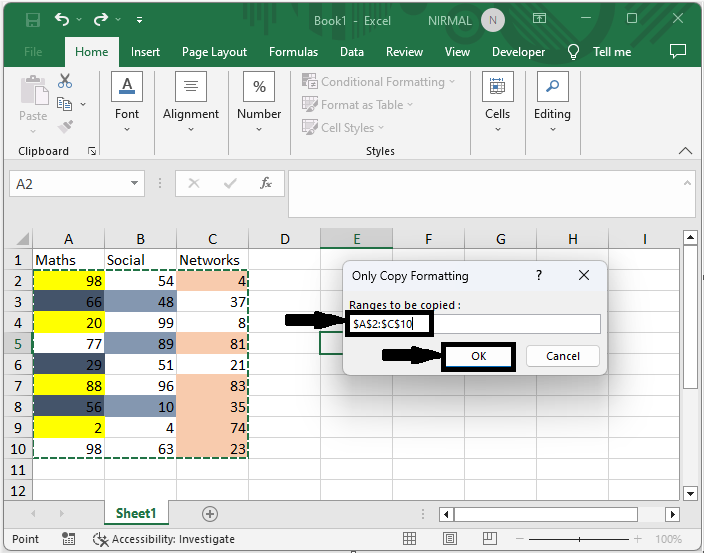Click the NIRMAL account avatar
Screen dimensions: 704x553
[x=493, y=20]
